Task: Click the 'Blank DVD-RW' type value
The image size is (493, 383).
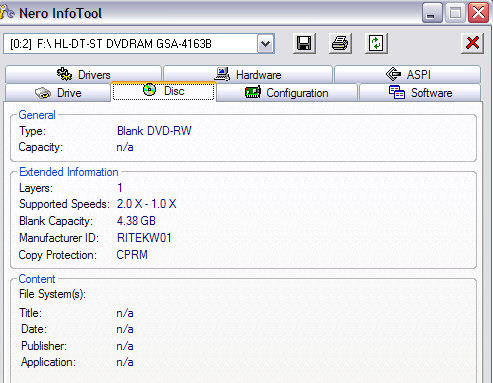Action: [154, 131]
